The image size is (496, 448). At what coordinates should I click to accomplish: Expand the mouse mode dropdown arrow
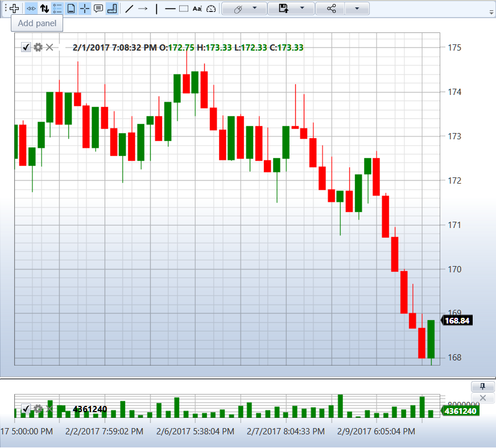coord(255,8)
